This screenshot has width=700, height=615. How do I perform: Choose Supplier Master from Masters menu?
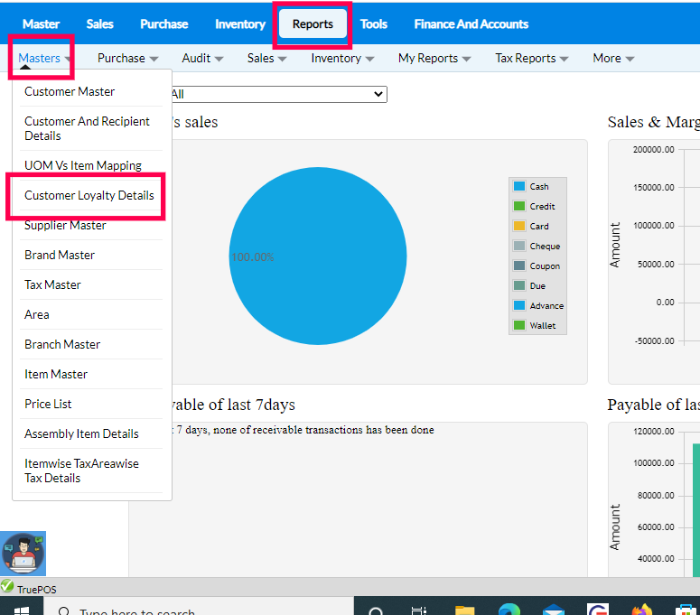(x=65, y=225)
